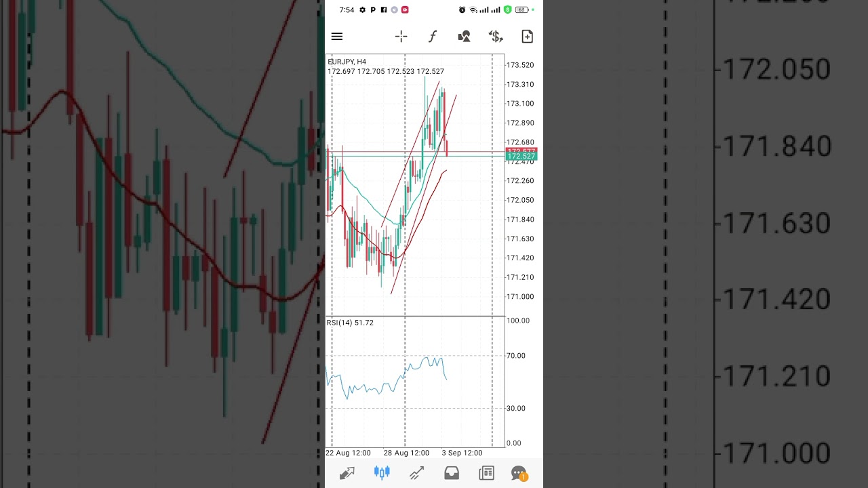This screenshot has width=868, height=488.
Task: Select the candlestick Chart tab
Action: pos(382,473)
